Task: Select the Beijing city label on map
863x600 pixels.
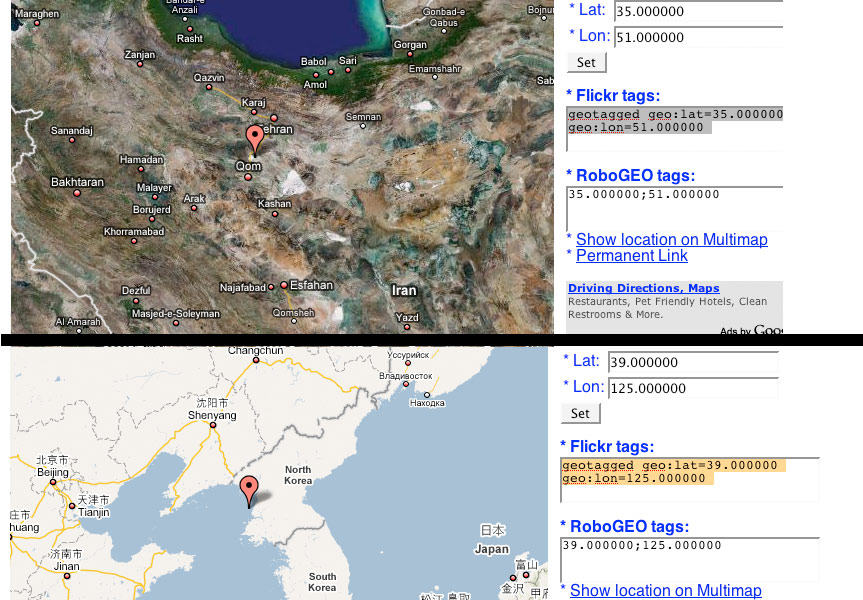Action: [x=52, y=472]
